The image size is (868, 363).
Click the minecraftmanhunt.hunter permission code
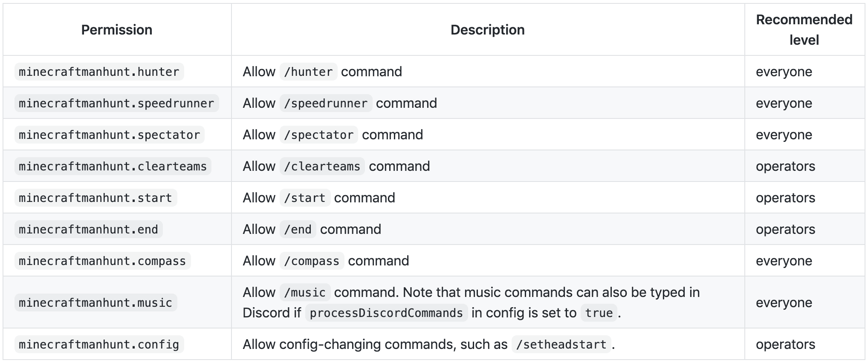[x=99, y=72]
